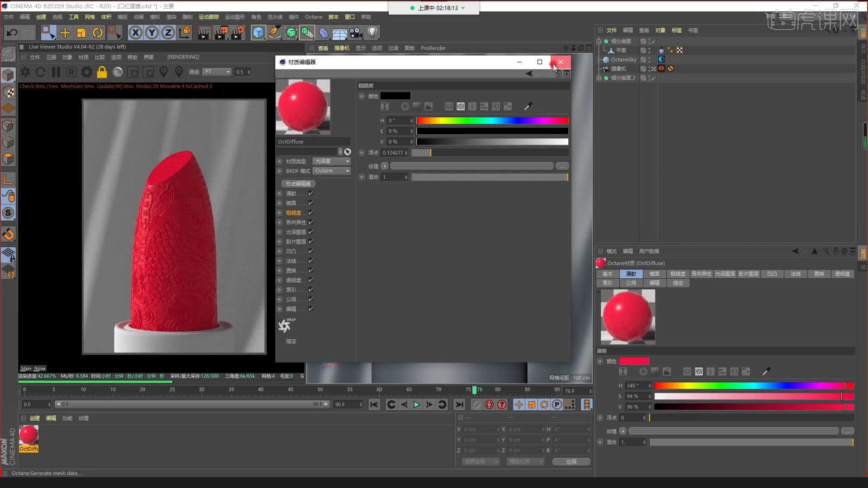Click the 指定 label in material editor
This screenshot has height=488, width=868.
[x=291, y=342]
